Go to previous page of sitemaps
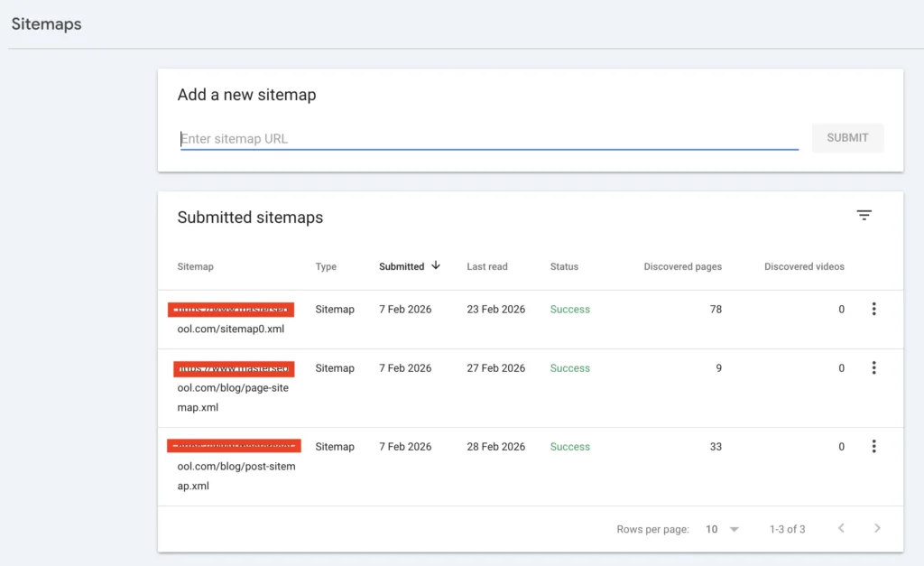 pos(841,529)
